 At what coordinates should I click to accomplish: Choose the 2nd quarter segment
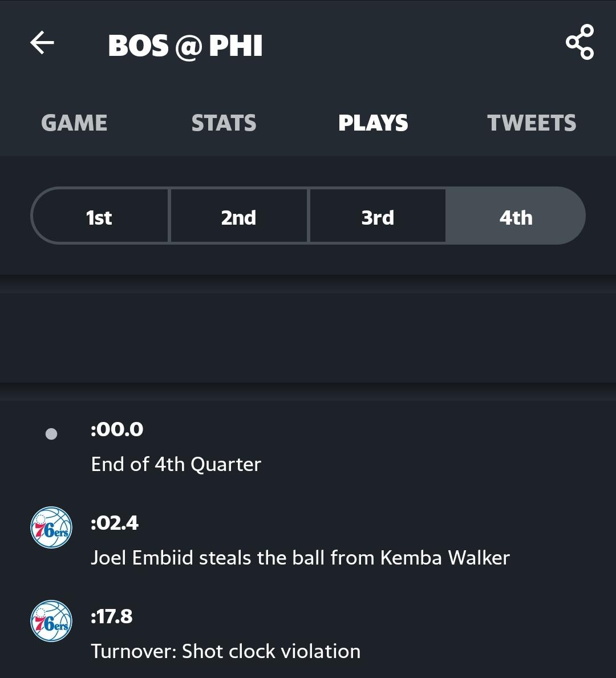[x=239, y=216]
